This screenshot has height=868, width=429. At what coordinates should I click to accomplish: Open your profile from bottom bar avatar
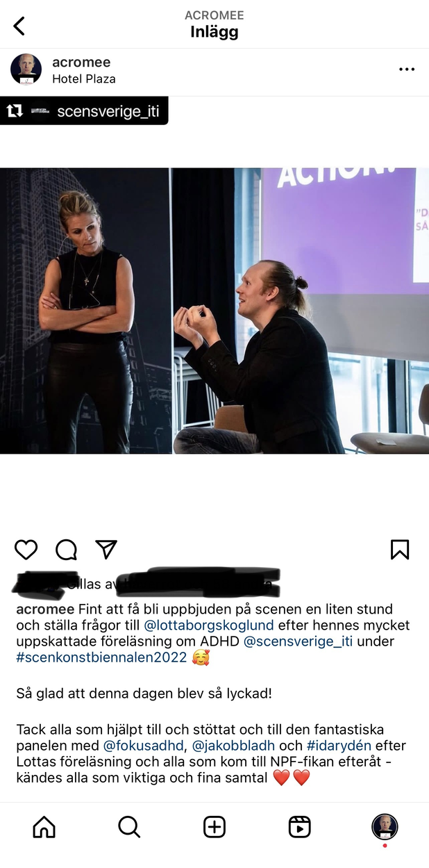click(x=385, y=827)
